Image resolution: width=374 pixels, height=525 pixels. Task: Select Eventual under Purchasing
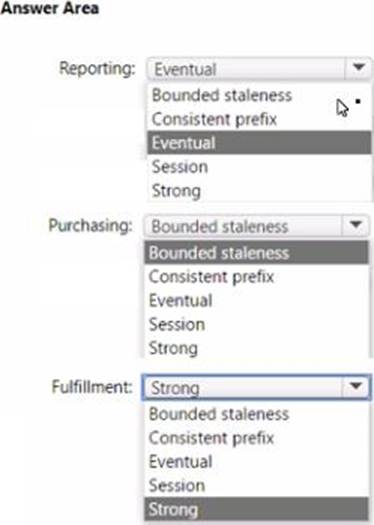click(x=256, y=300)
